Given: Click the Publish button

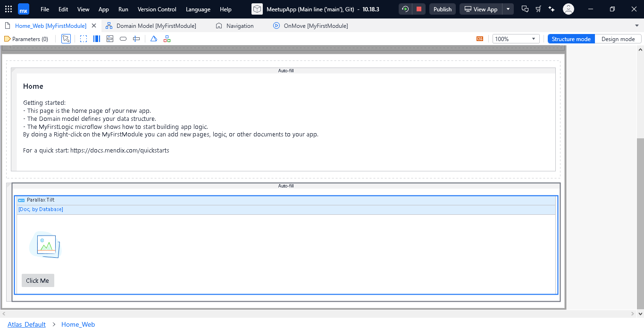Looking at the screenshot, I should pyautogui.click(x=442, y=9).
